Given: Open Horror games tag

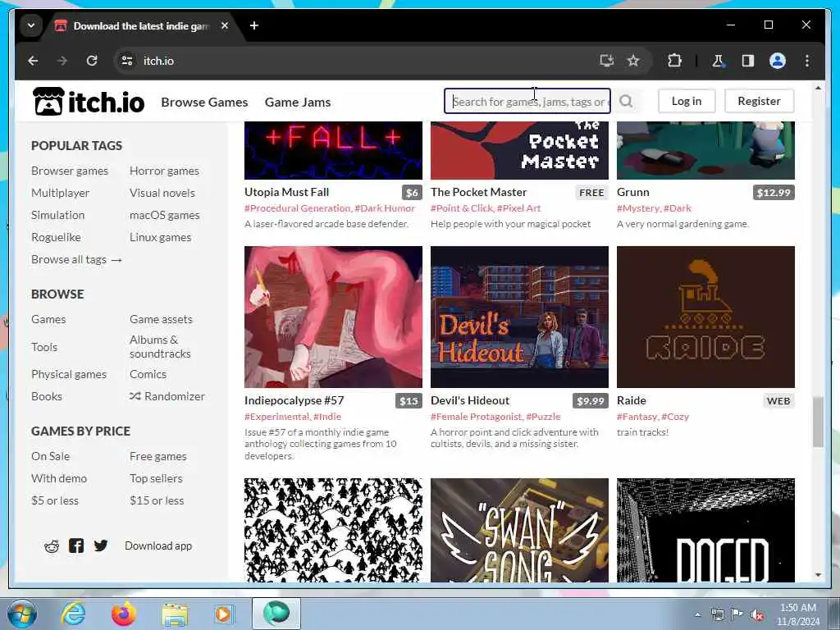Looking at the screenshot, I should [164, 171].
